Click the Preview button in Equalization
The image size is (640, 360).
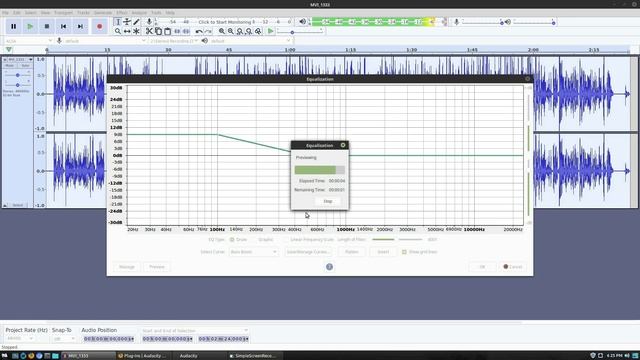(157, 267)
